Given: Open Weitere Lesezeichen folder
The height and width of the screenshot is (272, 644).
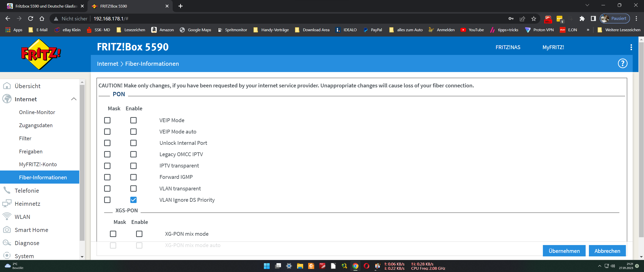Looking at the screenshot, I should click(x=619, y=30).
